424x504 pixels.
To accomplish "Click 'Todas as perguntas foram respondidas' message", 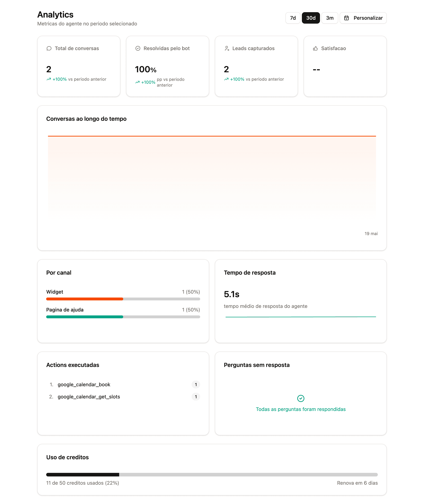I will click(x=301, y=409).
